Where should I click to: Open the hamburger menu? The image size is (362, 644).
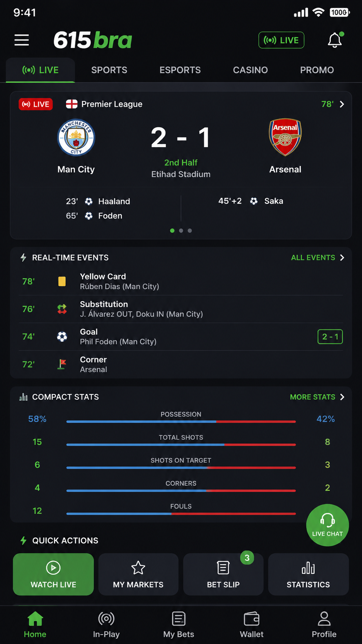[x=22, y=40]
